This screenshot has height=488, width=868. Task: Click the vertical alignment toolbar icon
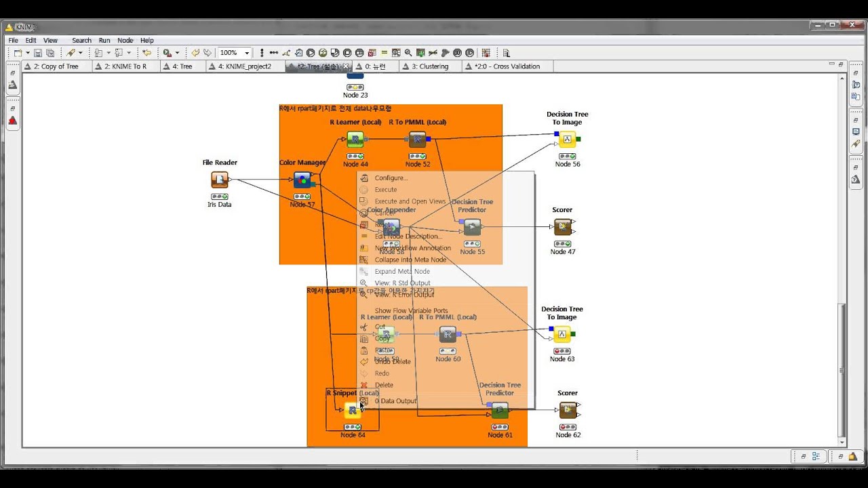[262, 53]
